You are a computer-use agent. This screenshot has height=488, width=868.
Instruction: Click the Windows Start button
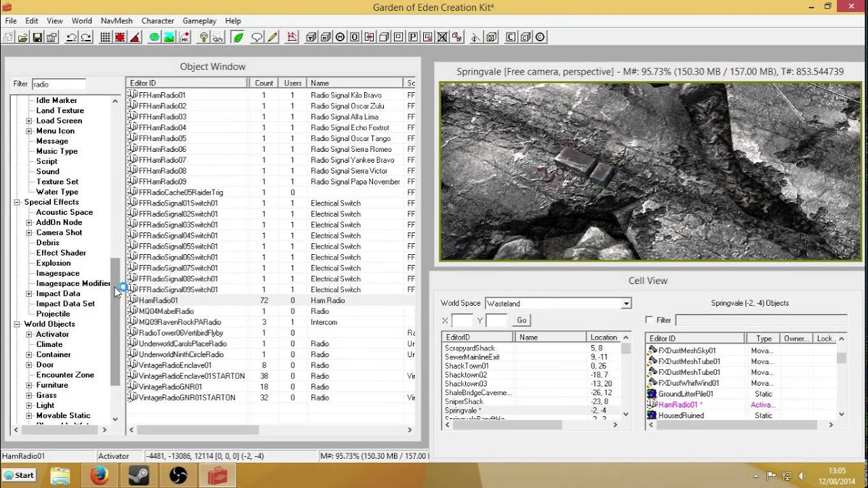(19, 475)
